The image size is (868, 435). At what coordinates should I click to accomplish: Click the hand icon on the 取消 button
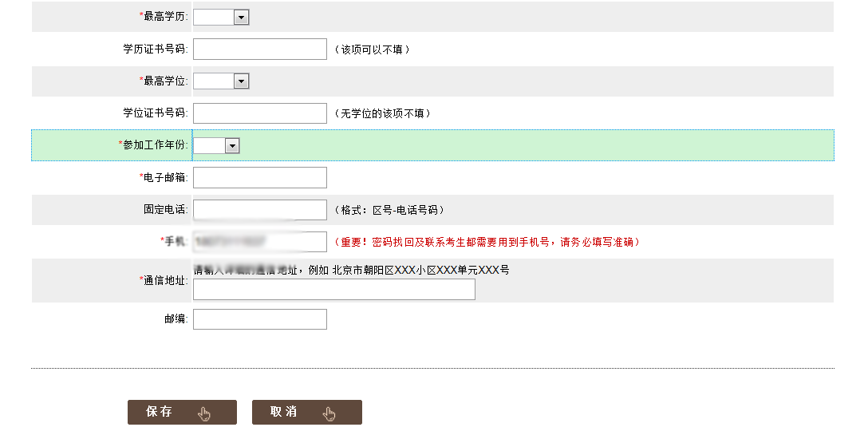(329, 413)
